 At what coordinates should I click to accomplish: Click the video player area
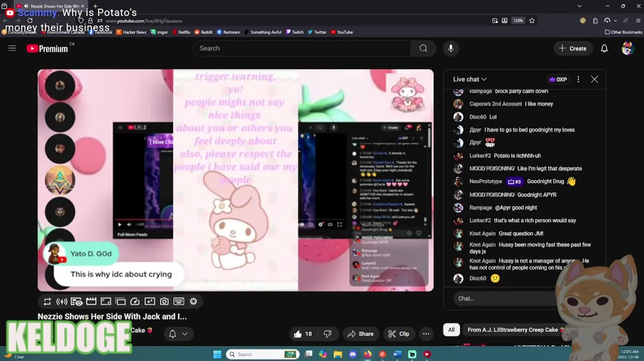[235, 180]
